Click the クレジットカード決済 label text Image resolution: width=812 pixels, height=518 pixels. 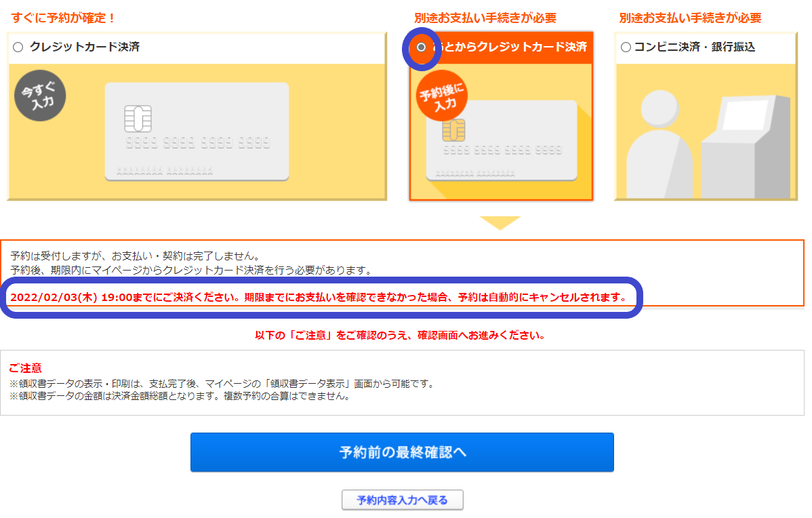point(85,47)
